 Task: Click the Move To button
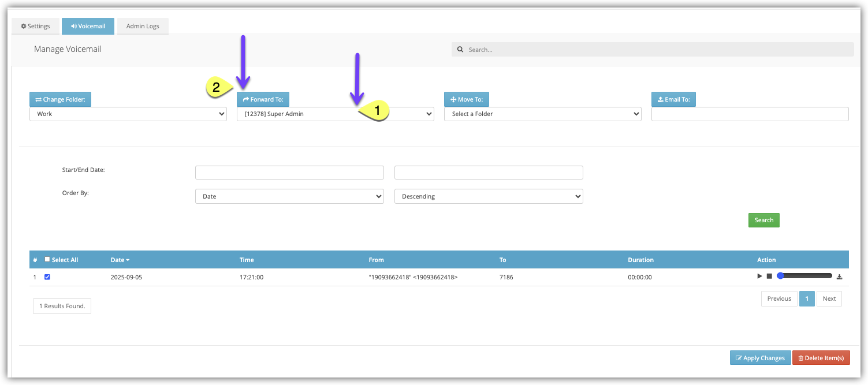tap(467, 99)
